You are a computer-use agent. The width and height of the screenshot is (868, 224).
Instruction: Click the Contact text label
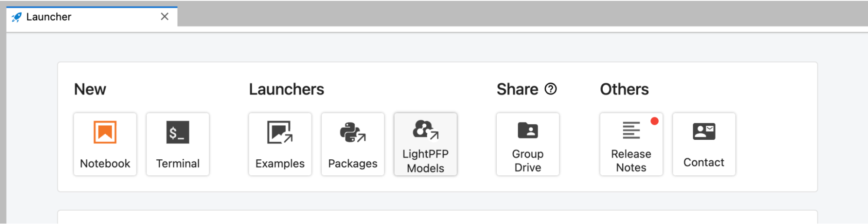click(x=704, y=162)
